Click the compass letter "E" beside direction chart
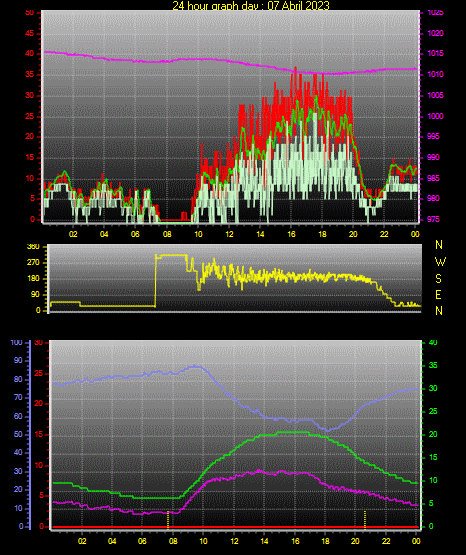The height and width of the screenshot is (555, 466). coord(438,295)
